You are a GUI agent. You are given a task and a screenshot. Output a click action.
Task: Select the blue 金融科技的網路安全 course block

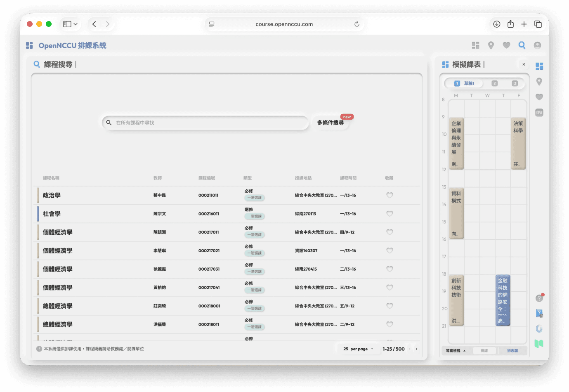click(x=503, y=300)
